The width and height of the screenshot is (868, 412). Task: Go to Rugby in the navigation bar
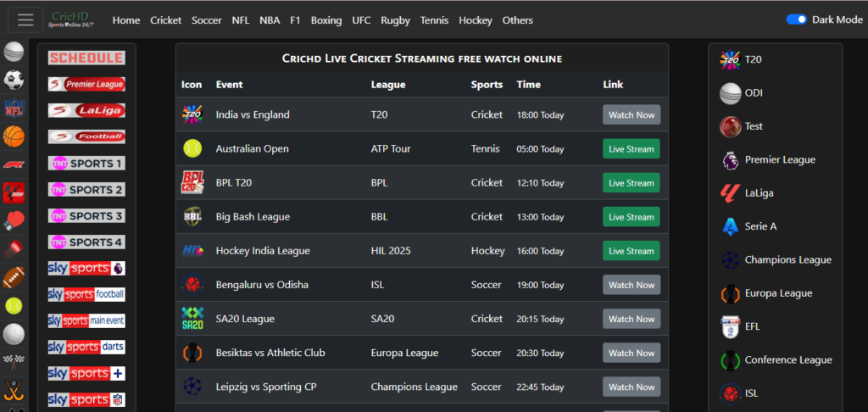coord(395,20)
